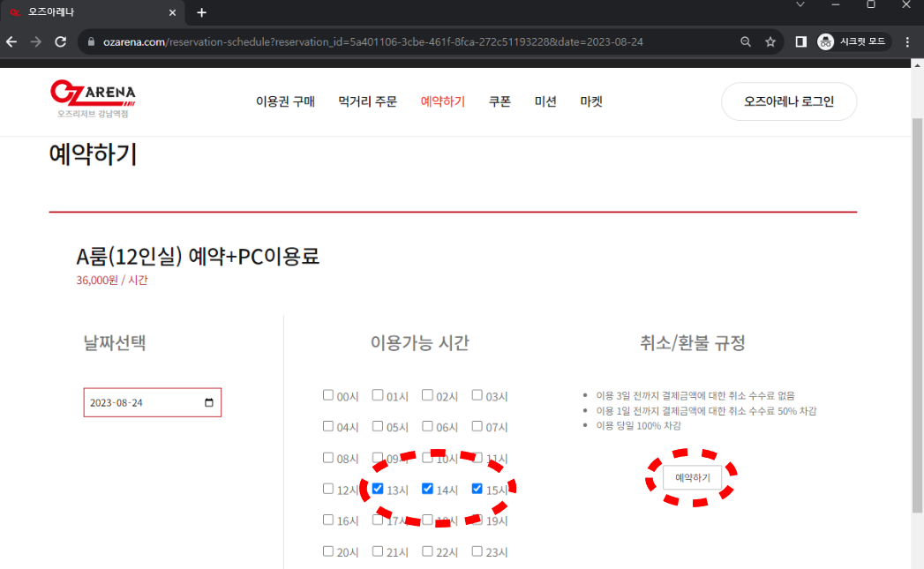Open calendar picker in date field
The width and height of the screenshot is (924, 569).
click(x=209, y=403)
